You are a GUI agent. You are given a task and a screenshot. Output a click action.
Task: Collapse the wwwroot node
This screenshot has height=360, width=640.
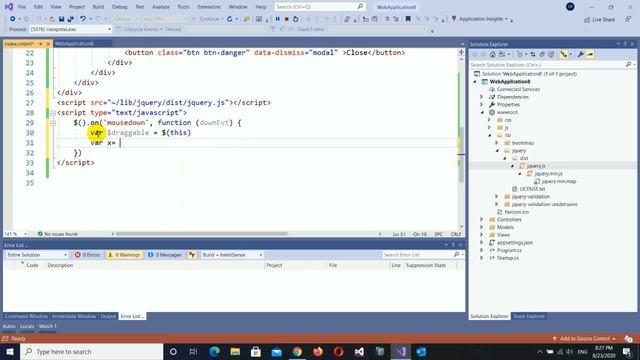pyautogui.click(x=482, y=112)
